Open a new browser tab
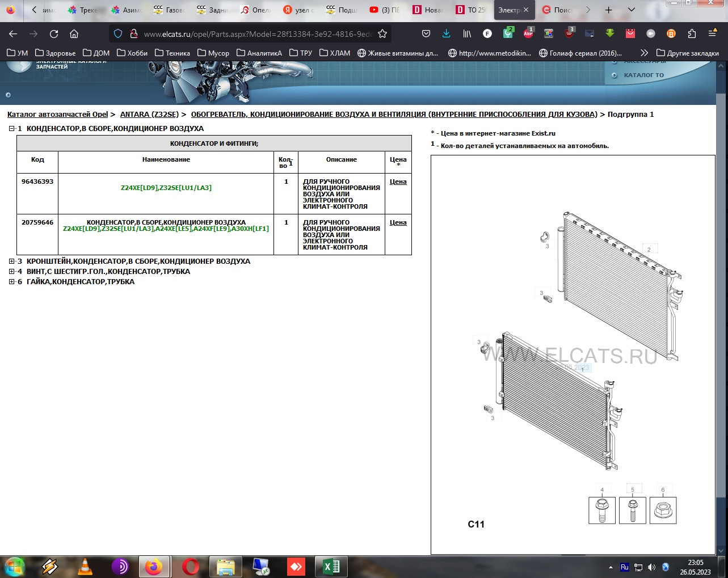The height and width of the screenshot is (578, 728). pyautogui.click(x=608, y=10)
